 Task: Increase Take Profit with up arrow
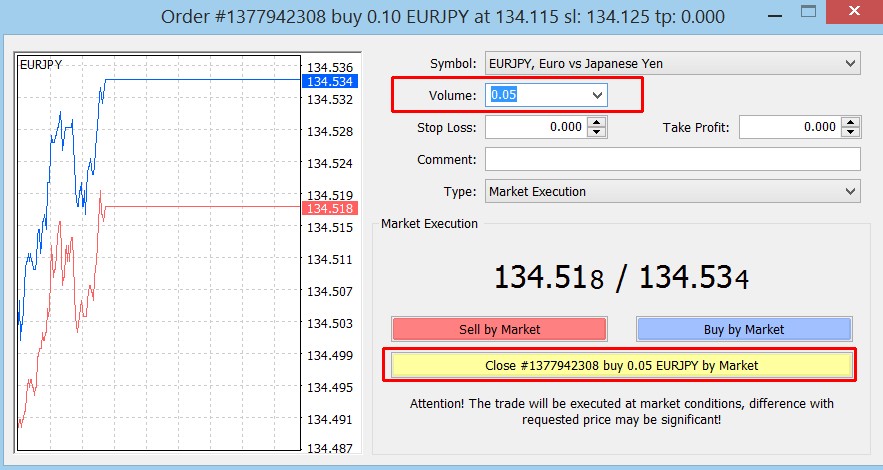point(851,122)
